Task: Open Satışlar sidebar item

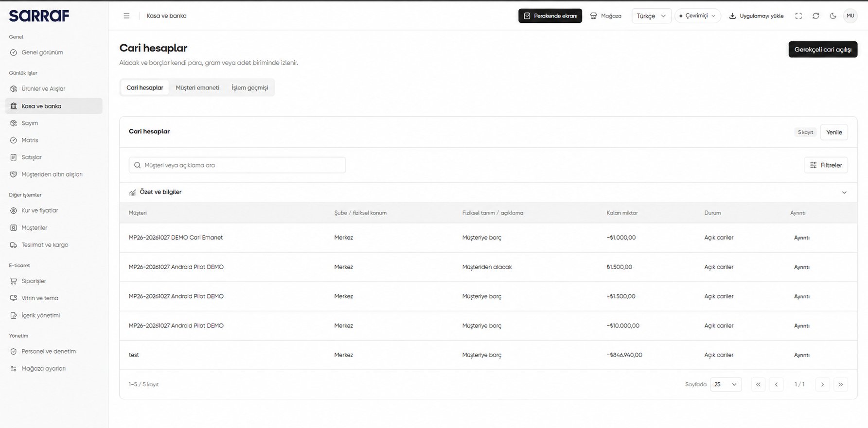Action: 53,157
